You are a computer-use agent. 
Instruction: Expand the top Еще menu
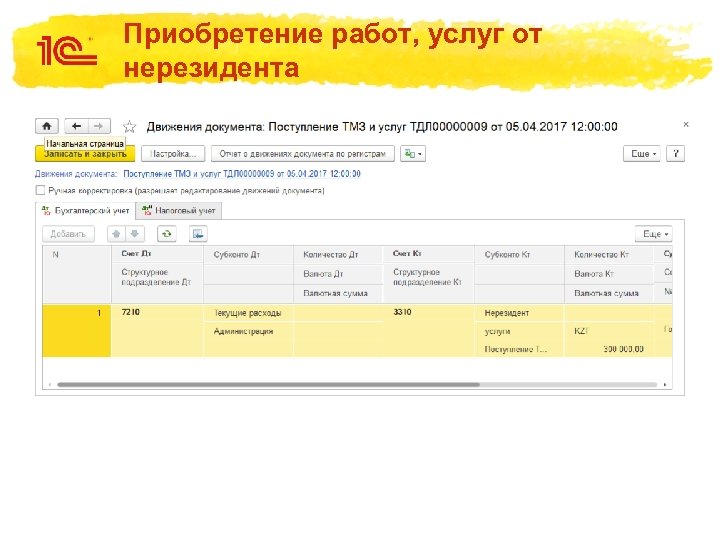pyautogui.click(x=641, y=154)
